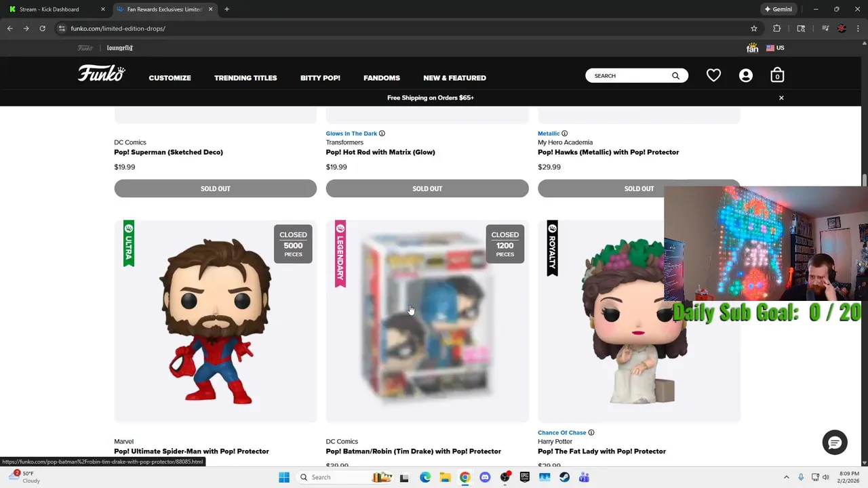Open the wishlist heart icon
Image resolution: width=868 pixels, height=488 pixels.
tap(713, 75)
